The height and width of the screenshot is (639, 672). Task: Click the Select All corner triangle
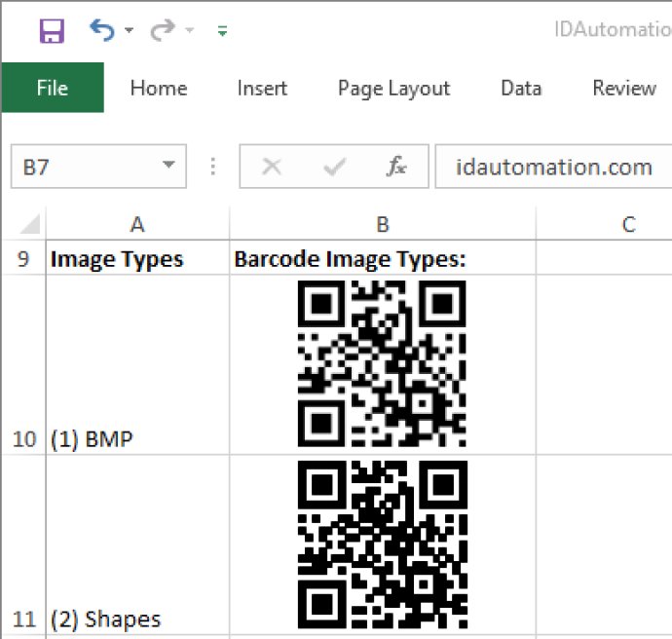[30, 224]
